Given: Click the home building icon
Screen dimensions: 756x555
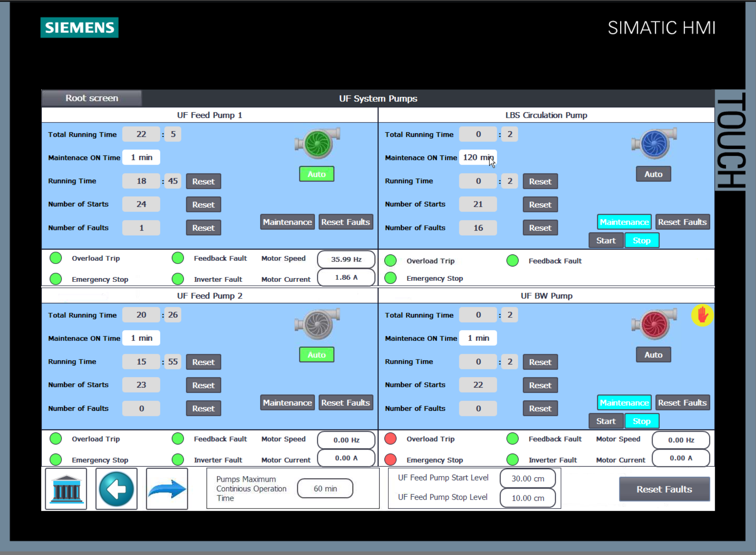Looking at the screenshot, I should [x=66, y=489].
